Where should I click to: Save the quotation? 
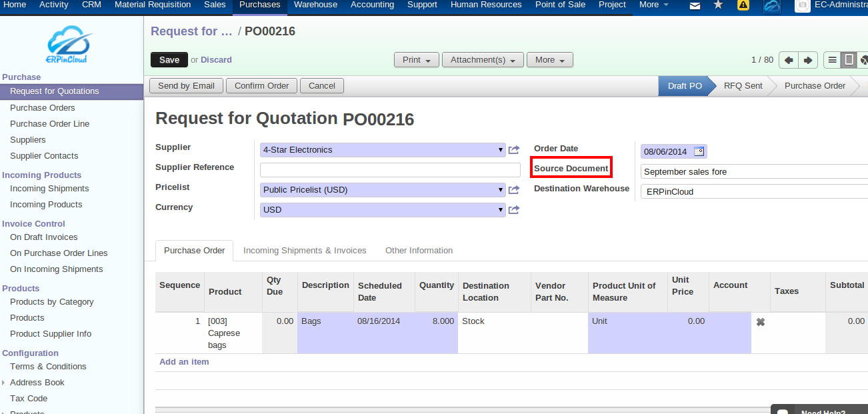point(169,60)
